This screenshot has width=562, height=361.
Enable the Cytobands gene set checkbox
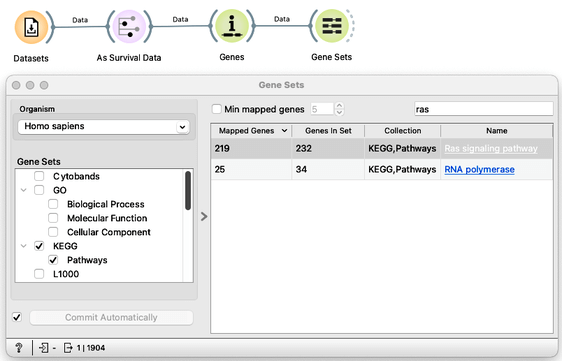(39, 176)
